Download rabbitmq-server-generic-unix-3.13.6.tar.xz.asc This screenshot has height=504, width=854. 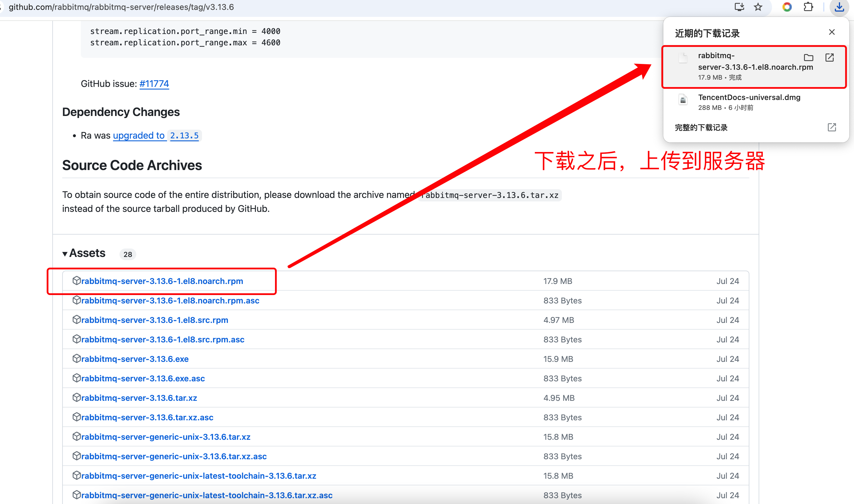pos(174,456)
